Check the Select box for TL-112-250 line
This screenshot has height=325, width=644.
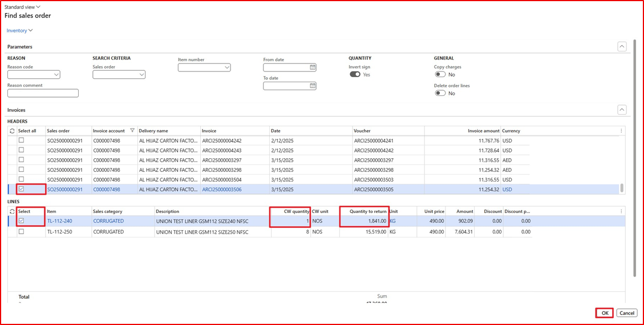tap(21, 232)
